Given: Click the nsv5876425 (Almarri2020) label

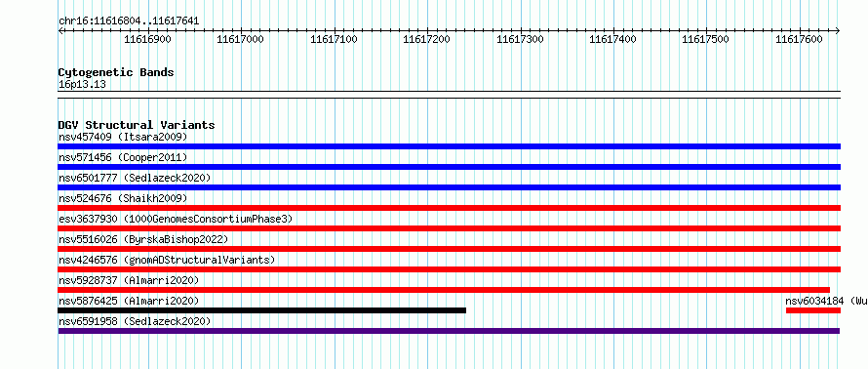Looking at the screenshot, I should tap(129, 301).
